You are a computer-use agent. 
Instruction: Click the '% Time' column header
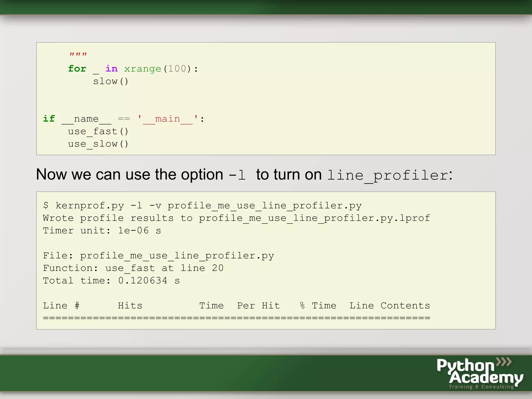(318, 305)
